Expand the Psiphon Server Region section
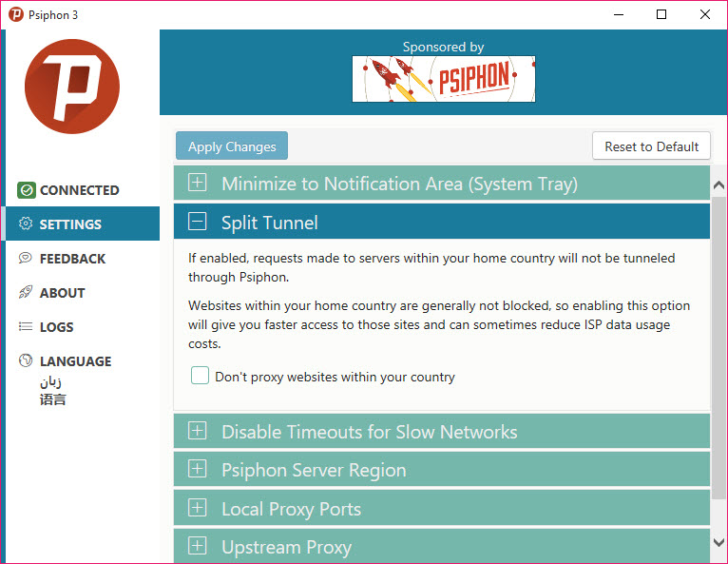This screenshot has height=564, width=728. click(442, 470)
